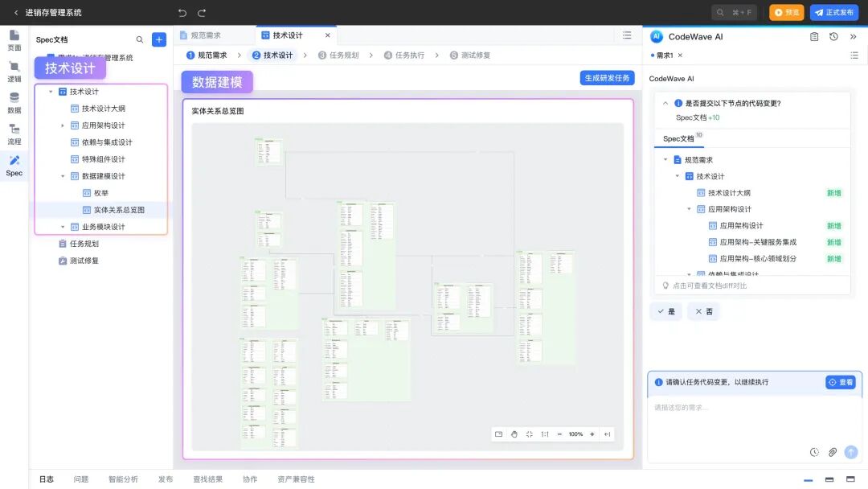868x489 pixels.
Task: Collapse the 技术设计 tree node in Spec文档
Action: coord(51,92)
